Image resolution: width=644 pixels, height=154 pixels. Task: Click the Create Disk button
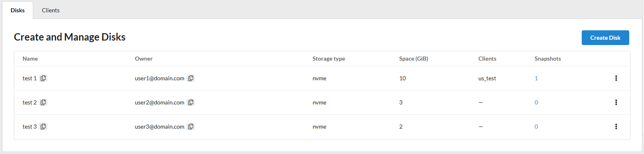coord(605,38)
